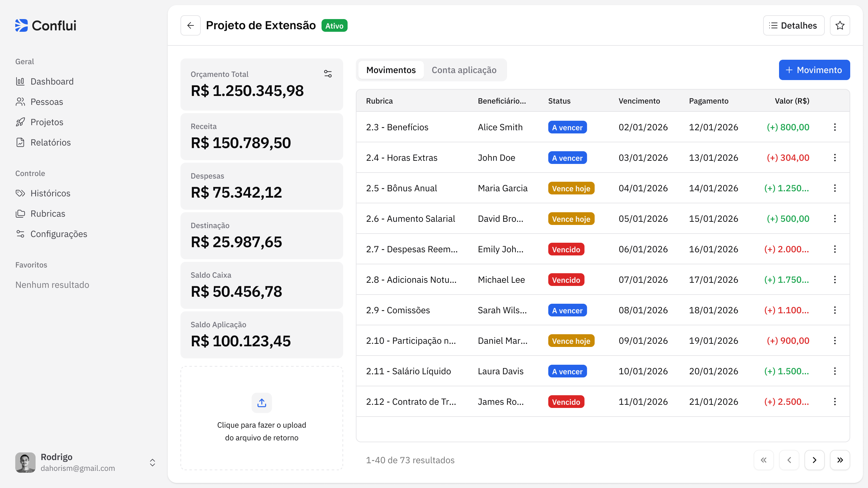Open project details via Detalhes button
The width and height of the screenshot is (868, 488).
[x=794, y=25]
